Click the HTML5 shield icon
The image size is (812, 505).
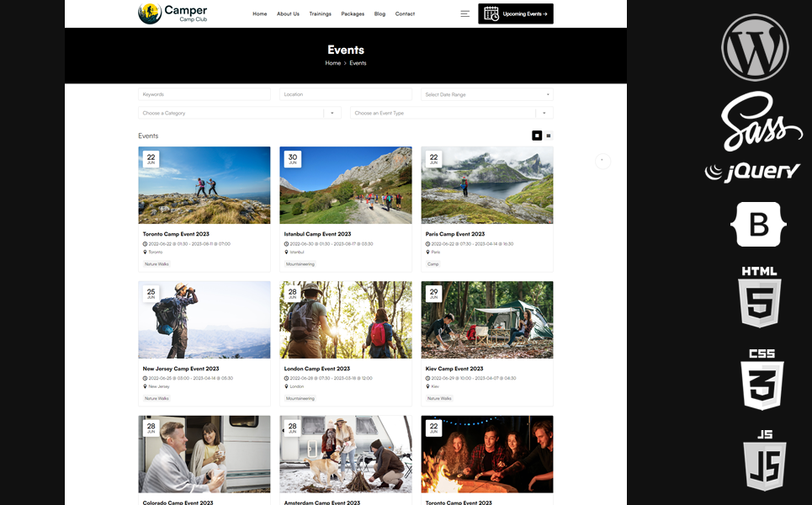[759, 297]
